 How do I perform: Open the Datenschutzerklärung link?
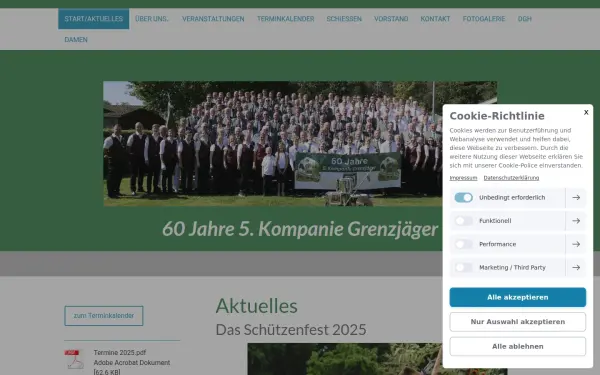coord(511,178)
